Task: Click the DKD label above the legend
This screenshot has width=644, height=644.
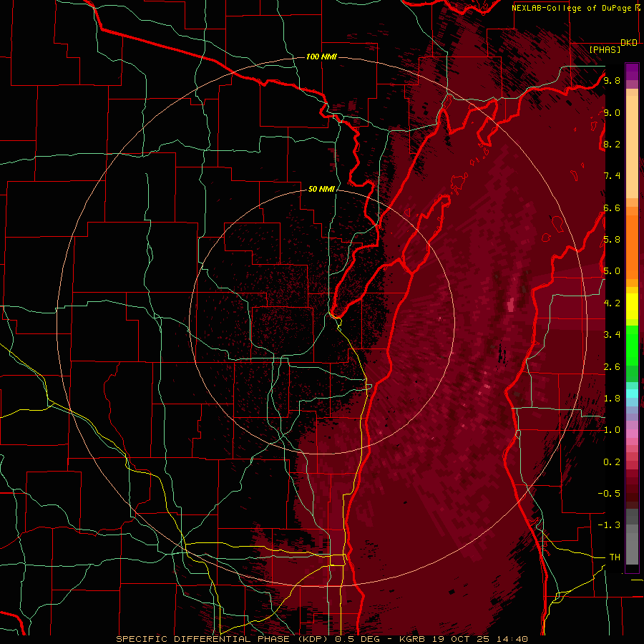Action: pyautogui.click(x=629, y=43)
